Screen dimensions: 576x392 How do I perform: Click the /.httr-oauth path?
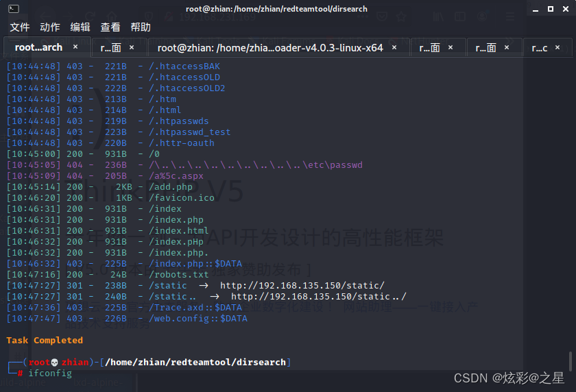pyautogui.click(x=182, y=143)
